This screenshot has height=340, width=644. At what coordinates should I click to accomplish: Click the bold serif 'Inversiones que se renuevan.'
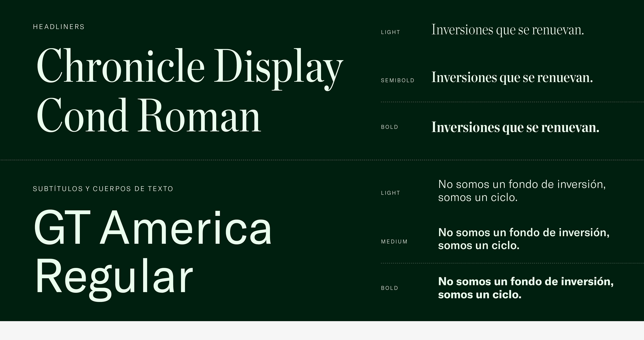(x=515, y=127)
